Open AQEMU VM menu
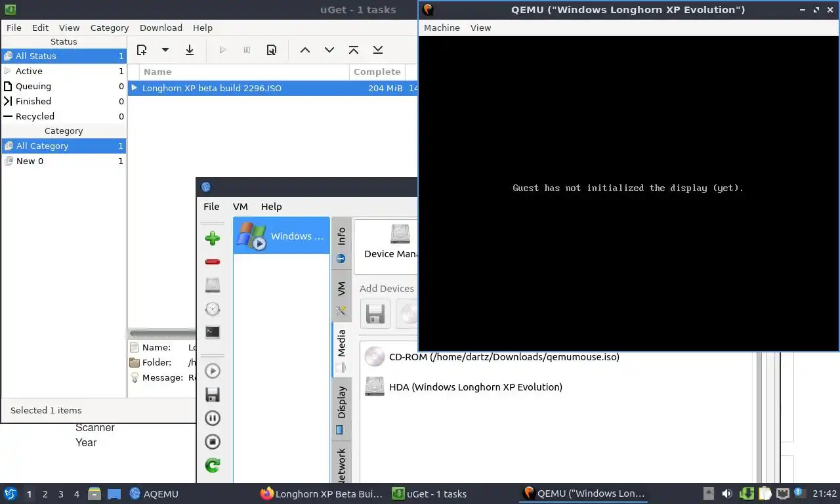 (x=240, y=206)
